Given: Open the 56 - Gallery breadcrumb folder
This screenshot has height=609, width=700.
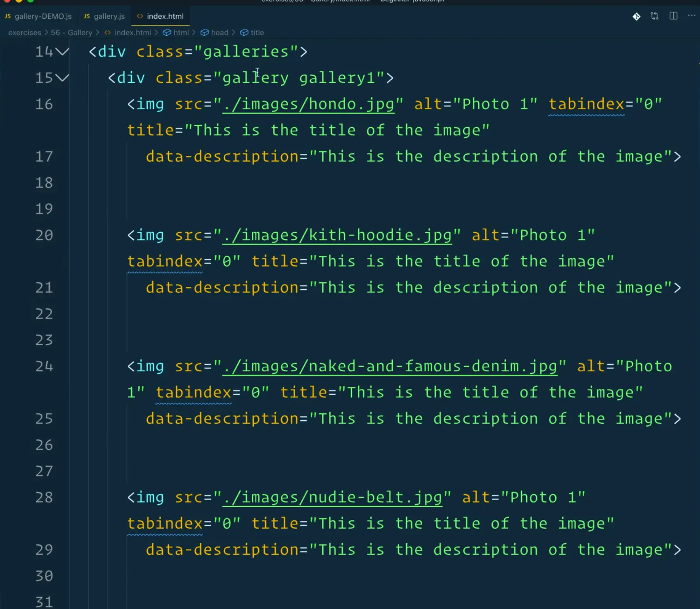Looking at the screenshot, I should coord(71,33).
